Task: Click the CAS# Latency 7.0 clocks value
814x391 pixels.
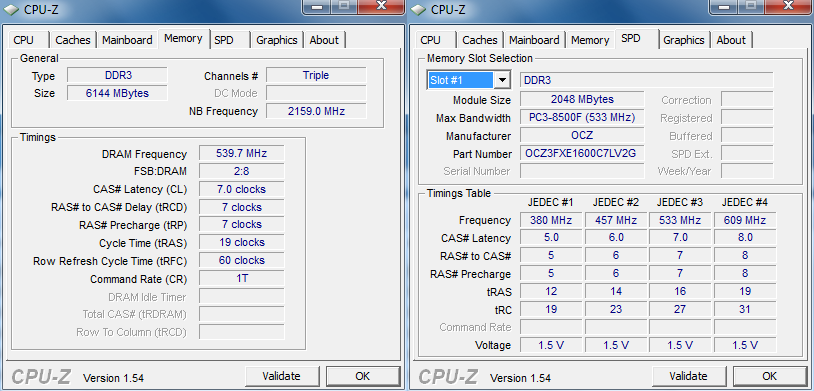Action: point(241,189)
